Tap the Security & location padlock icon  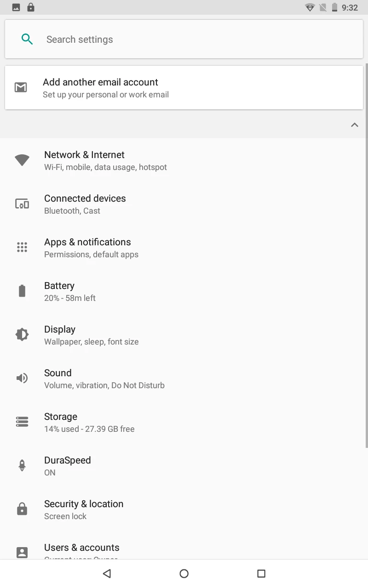[x=22, y=509]
